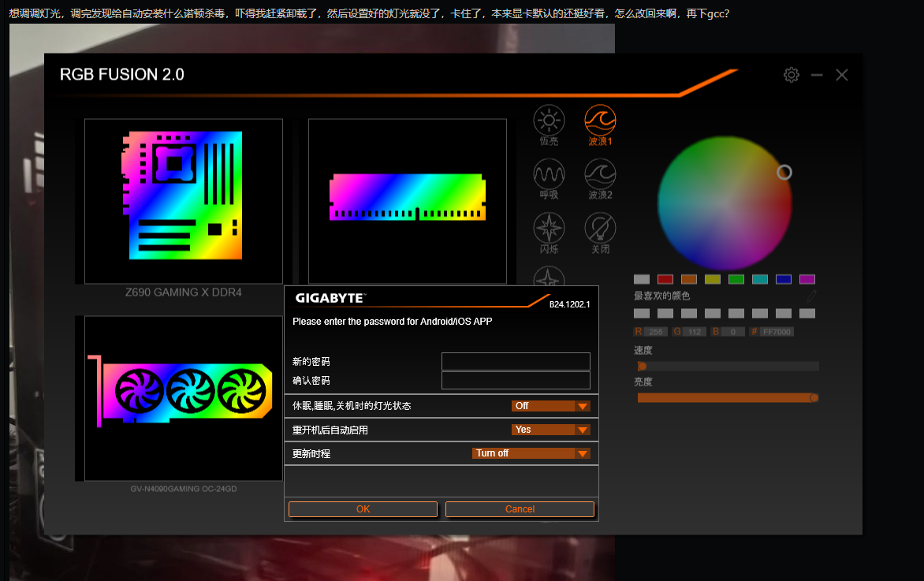Click the pencil edit icon beside favorite colors
This screenshot has height=581, width=924.
pyautogui.click(x=811, y=296)
